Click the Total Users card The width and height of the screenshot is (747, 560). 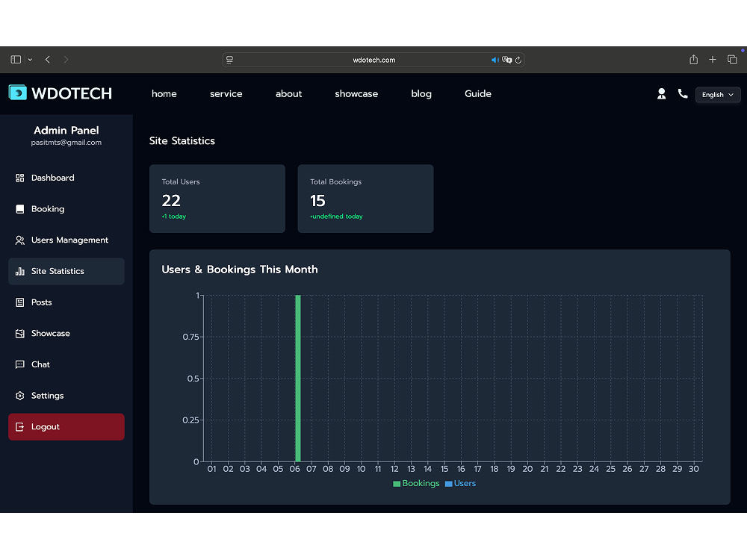(217, 199)
